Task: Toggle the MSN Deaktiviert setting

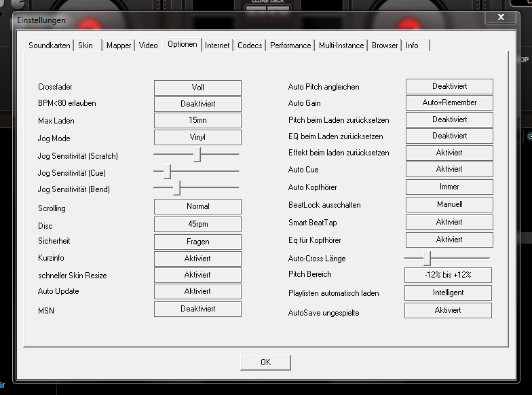Action: point(197,309)
